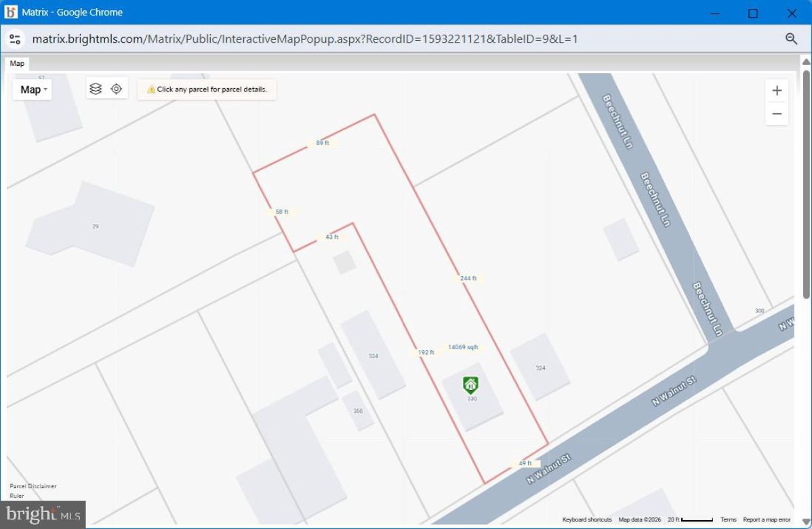Zoom in with the plus button
Viewport: 812px width, 529px height.
click(x=777, y=91)
